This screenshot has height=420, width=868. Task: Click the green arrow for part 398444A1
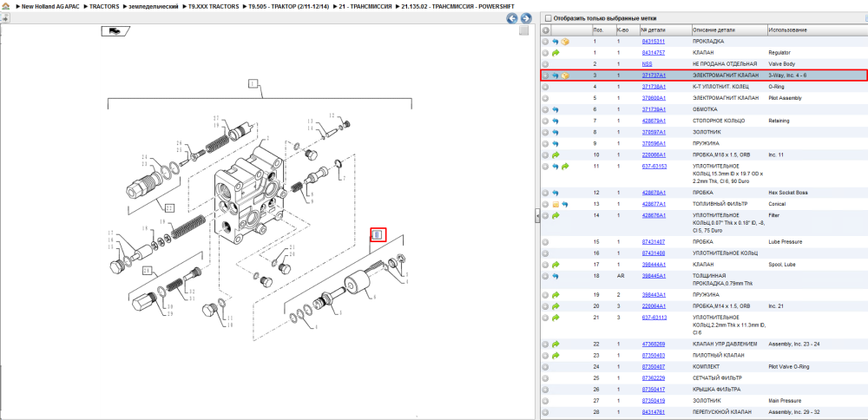[556, 265]
